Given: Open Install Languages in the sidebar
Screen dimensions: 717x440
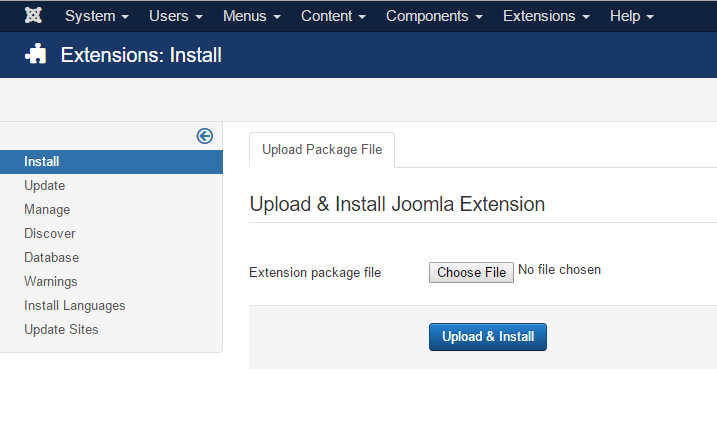Looking at the screenshot, I should (x=75, y=306).
